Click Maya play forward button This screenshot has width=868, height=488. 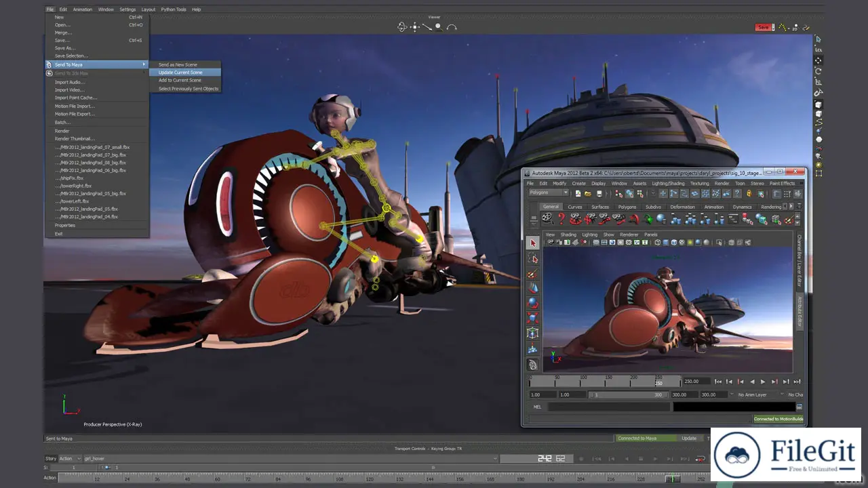point(763,382)
